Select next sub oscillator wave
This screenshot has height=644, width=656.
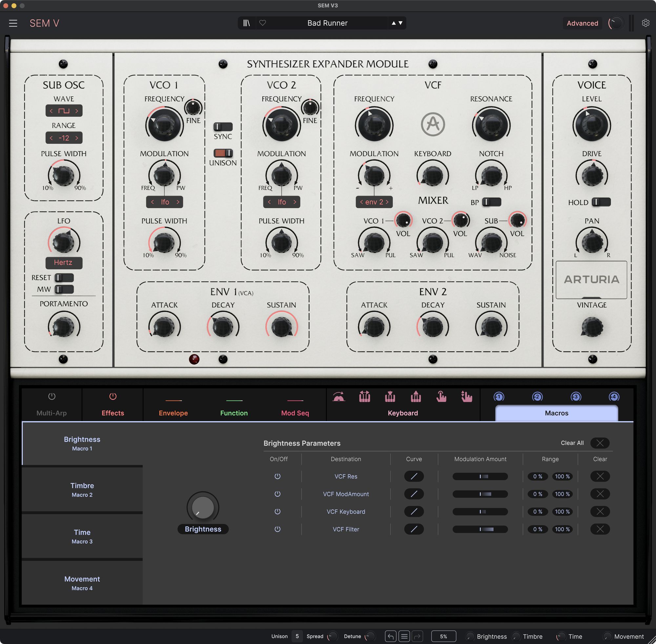tap(77, 110)
